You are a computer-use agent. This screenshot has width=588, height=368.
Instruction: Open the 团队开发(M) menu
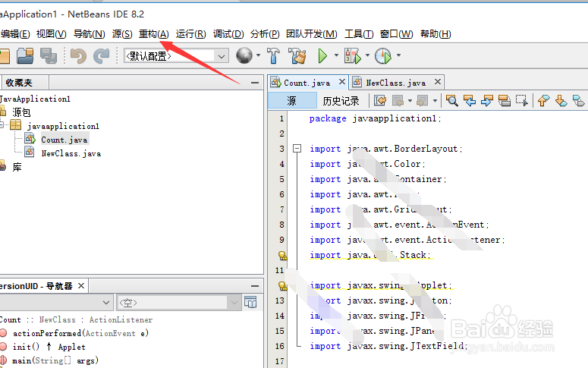point(311,34)
